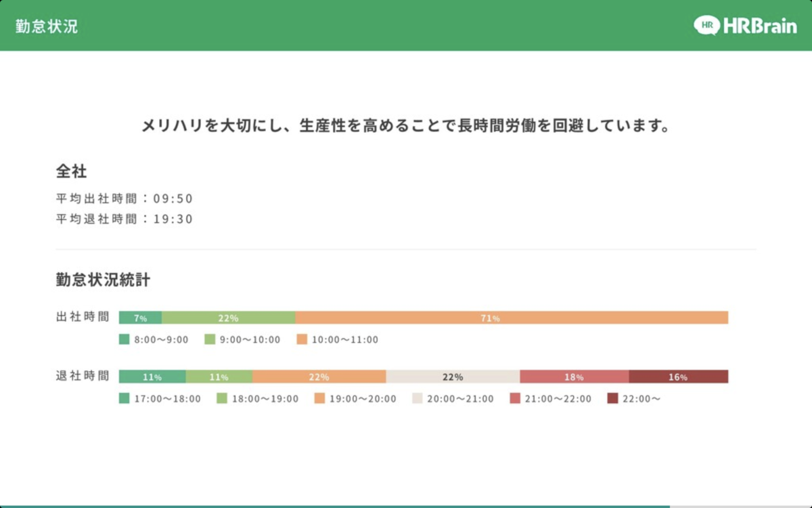
Task: Click the 17:00～18:00 legend color swatch
Action: point(124,398)
